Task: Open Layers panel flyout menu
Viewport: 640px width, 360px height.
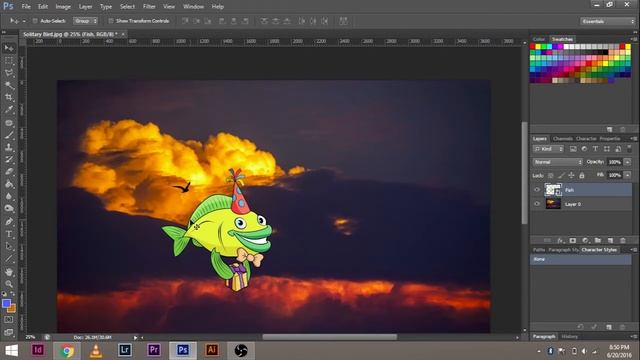Action: coord(634,139)
